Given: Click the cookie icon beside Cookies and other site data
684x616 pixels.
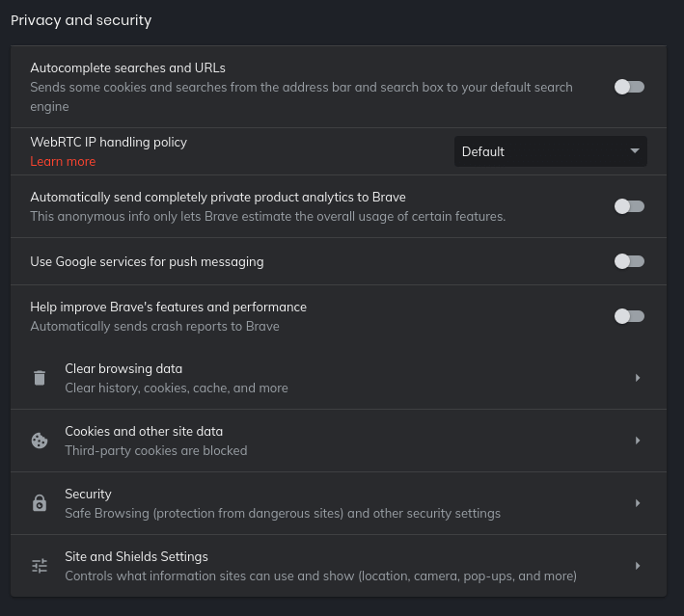Looking at the screenshot, I should 40,441.
